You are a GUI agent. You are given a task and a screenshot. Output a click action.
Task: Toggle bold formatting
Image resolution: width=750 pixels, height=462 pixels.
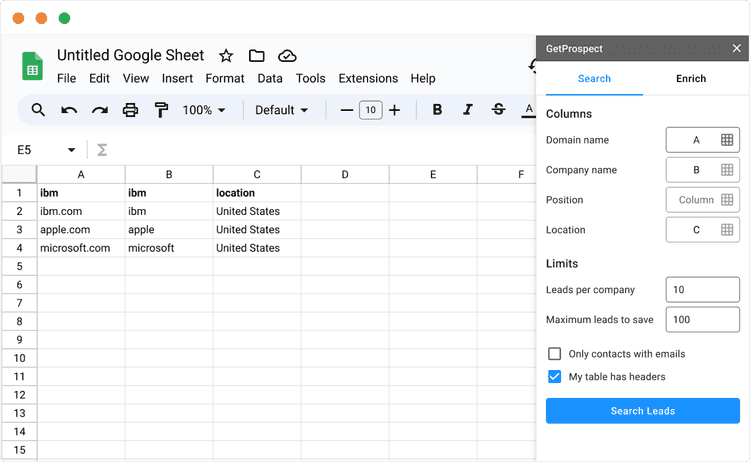[437, 110]
